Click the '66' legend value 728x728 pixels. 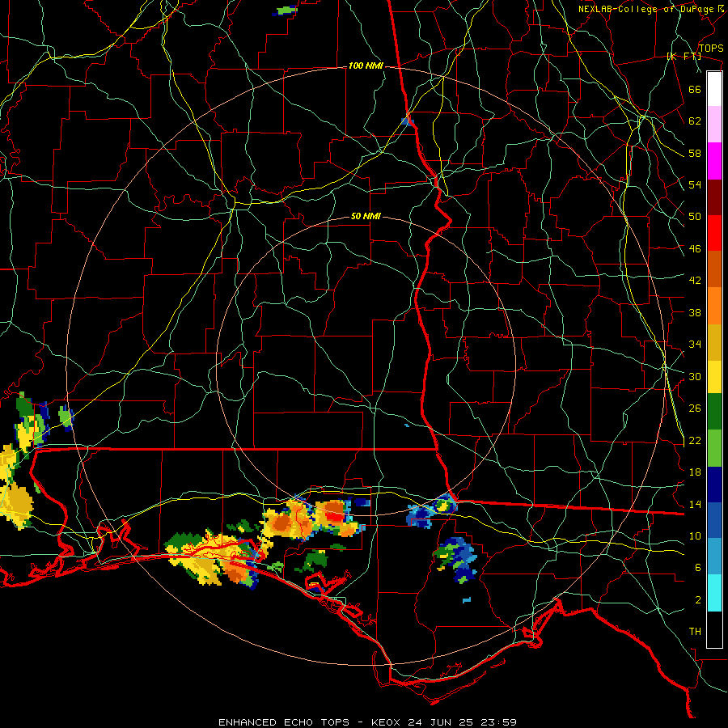coord(695,89)
